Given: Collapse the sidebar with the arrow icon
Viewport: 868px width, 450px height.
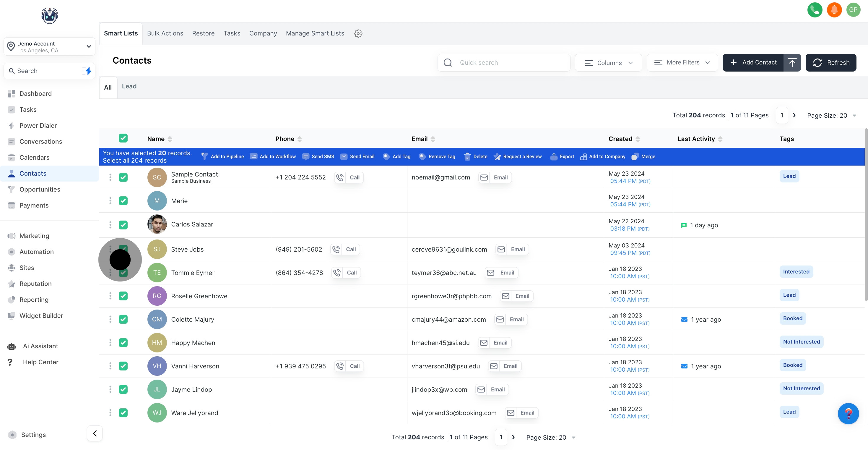Looking at the screenshot, I should pyautogui.click(x=95, y=433).
